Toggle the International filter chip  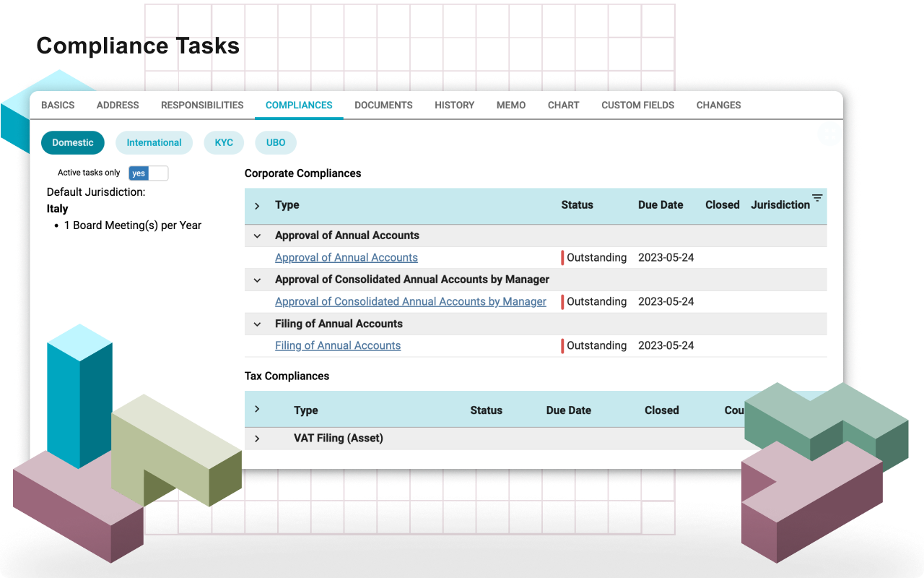[154, 142]
